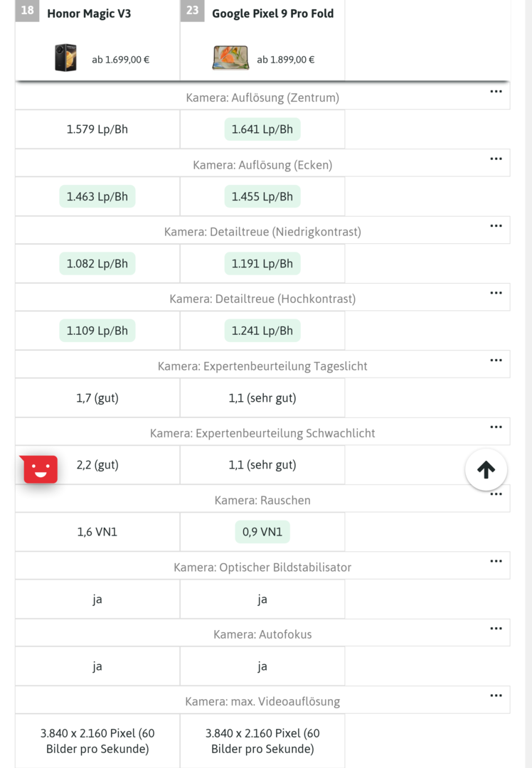
Task: Expand the Kamera: Rauschen row header
Action: click(x=262, y=501)
